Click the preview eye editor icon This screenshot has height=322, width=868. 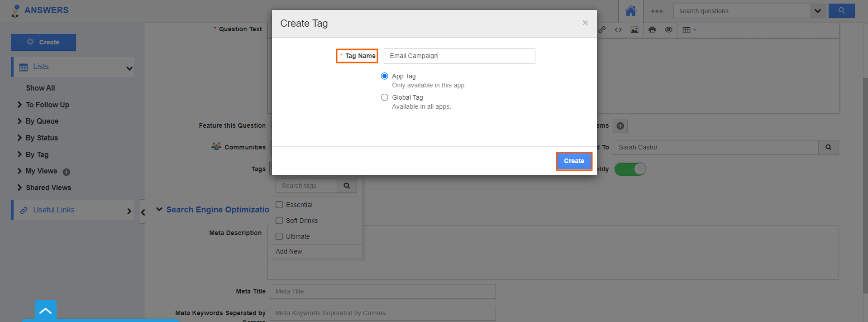tap(668, 30)
